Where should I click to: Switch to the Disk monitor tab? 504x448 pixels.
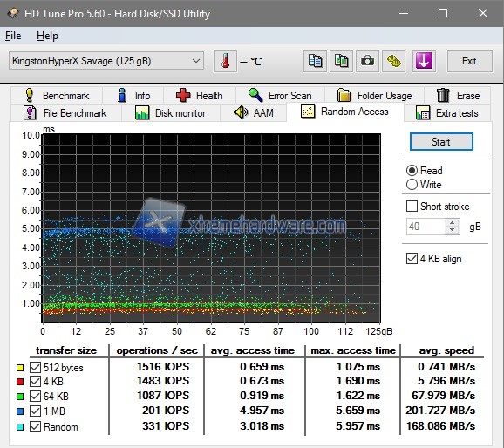(x=171, y=112)
